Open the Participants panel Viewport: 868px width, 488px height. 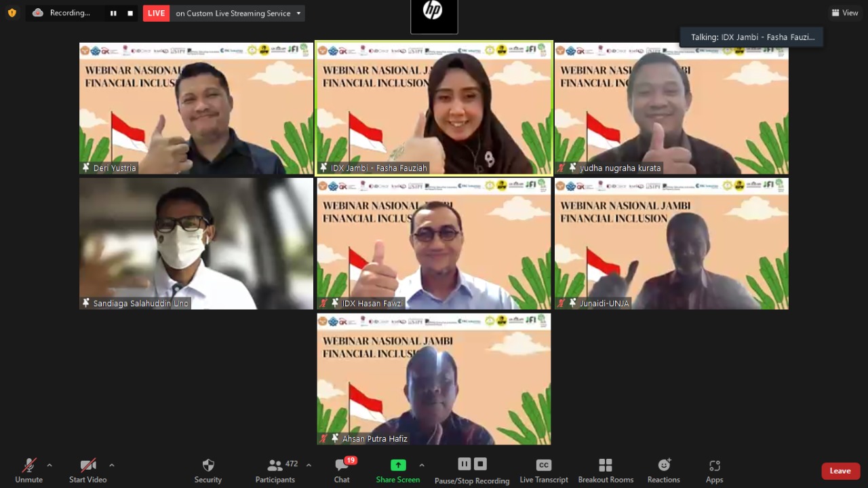click(275, 470)
